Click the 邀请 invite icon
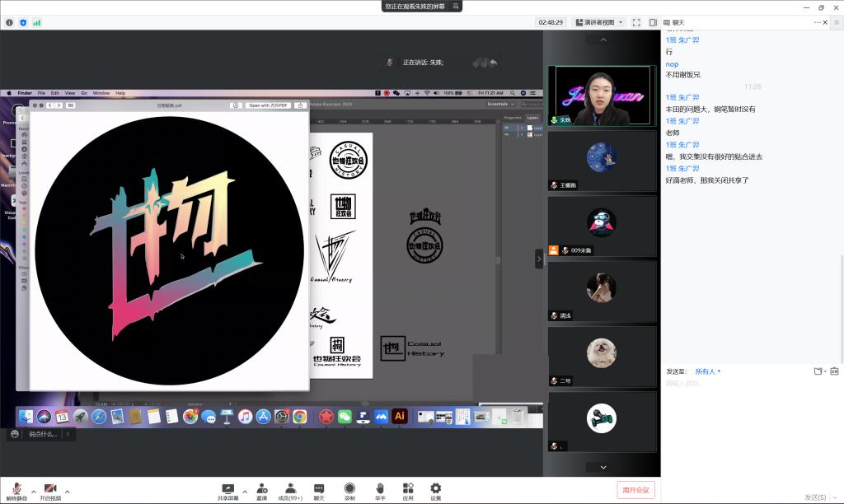Screen dimensions: 844x504 261,490
